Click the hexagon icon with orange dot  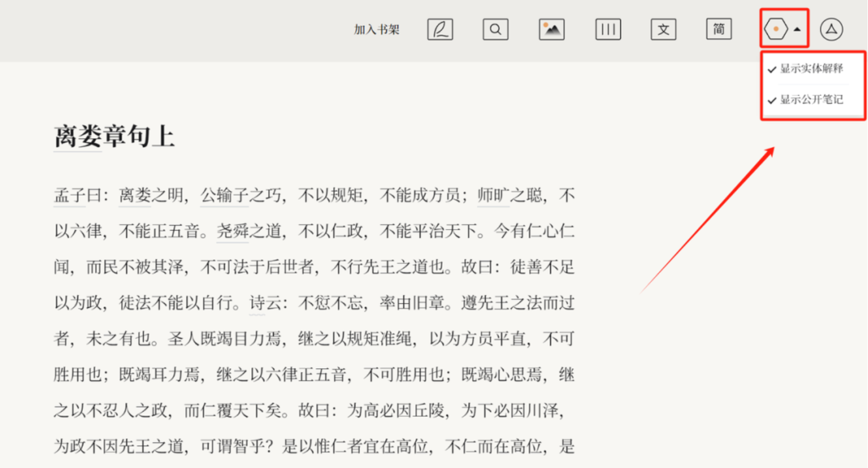(776, 29)
